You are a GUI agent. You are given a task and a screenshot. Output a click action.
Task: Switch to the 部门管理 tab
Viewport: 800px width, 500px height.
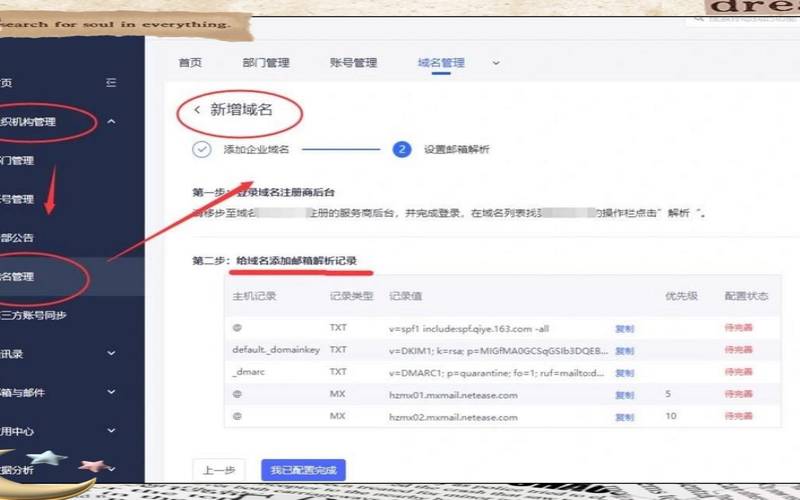[x=266, y=63]
